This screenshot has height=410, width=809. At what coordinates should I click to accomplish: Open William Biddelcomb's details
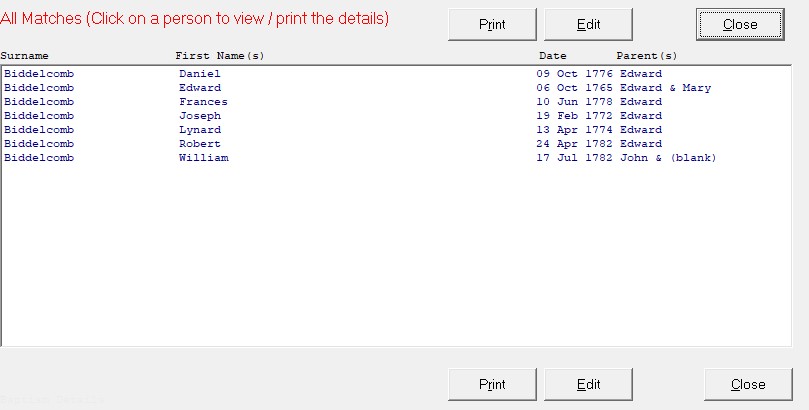[203, 158]
